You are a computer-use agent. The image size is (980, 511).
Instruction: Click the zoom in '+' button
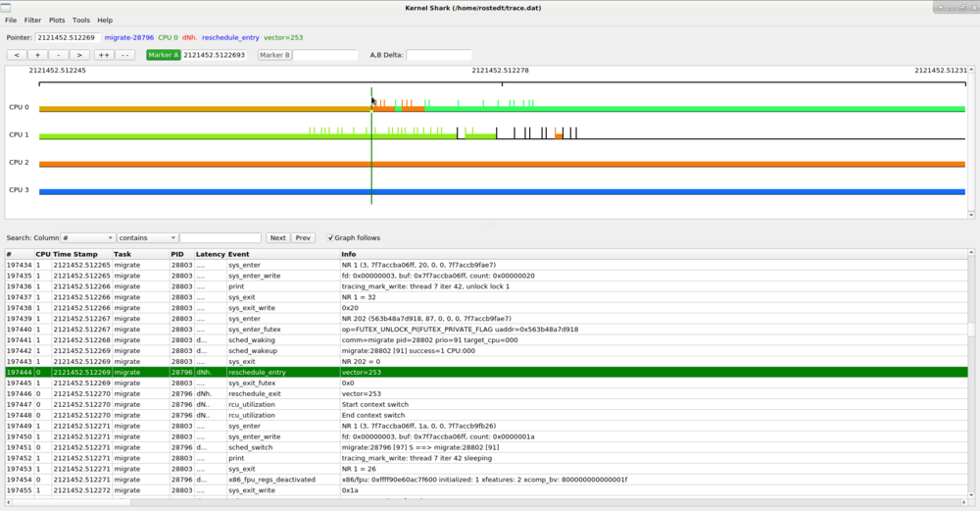click(x=37, y=55)
